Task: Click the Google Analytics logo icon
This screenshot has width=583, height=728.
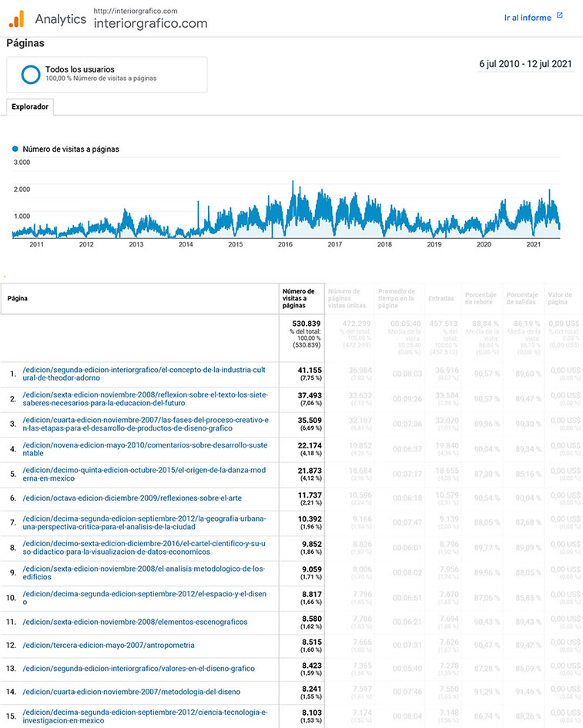Action: (x=17, y=18)
